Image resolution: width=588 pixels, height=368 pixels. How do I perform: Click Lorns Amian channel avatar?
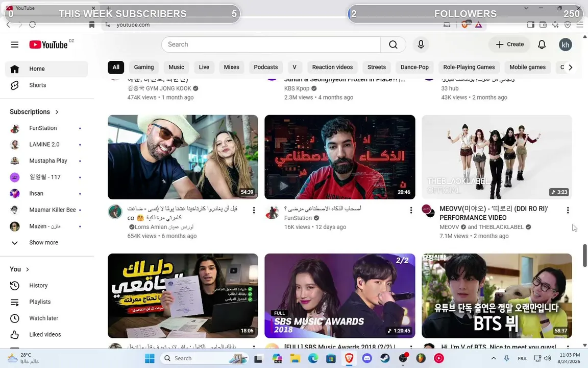click(x=115, y=212)
